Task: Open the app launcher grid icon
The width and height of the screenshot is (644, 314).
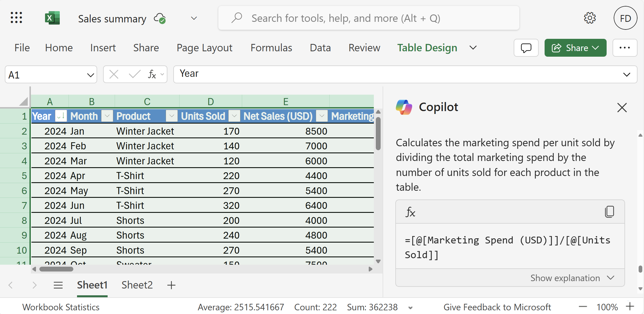Action: click(x=16, y=18)
